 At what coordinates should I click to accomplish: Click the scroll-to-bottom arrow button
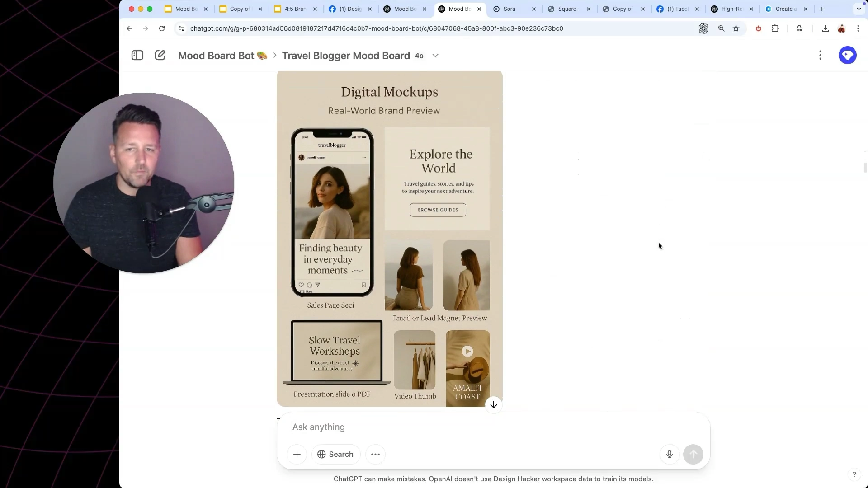pyautogui.click(x=494, y=404)
